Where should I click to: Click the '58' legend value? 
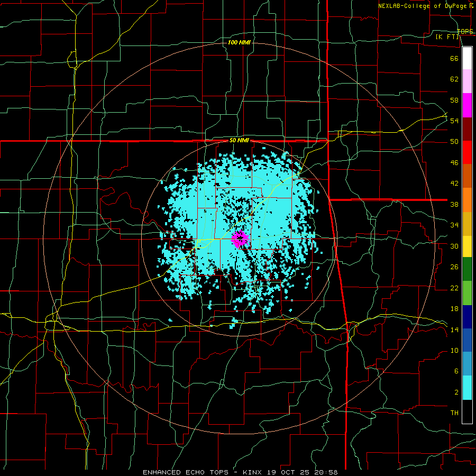tap(454, 100)
